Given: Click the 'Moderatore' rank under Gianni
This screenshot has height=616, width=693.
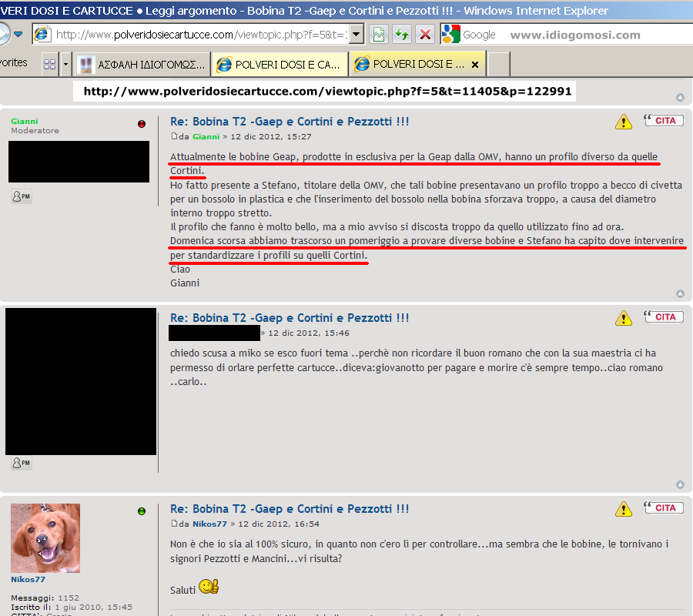Looking at the screenshot, I should click(x=35, y=130).
